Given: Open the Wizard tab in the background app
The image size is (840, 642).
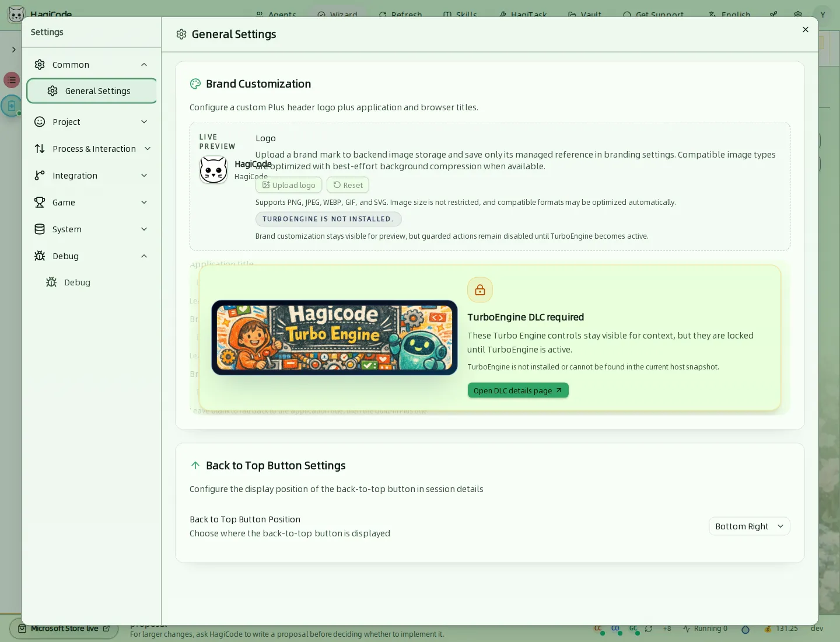Looking at the screenshot, I should pyautogui.click(x=338, y=15).
